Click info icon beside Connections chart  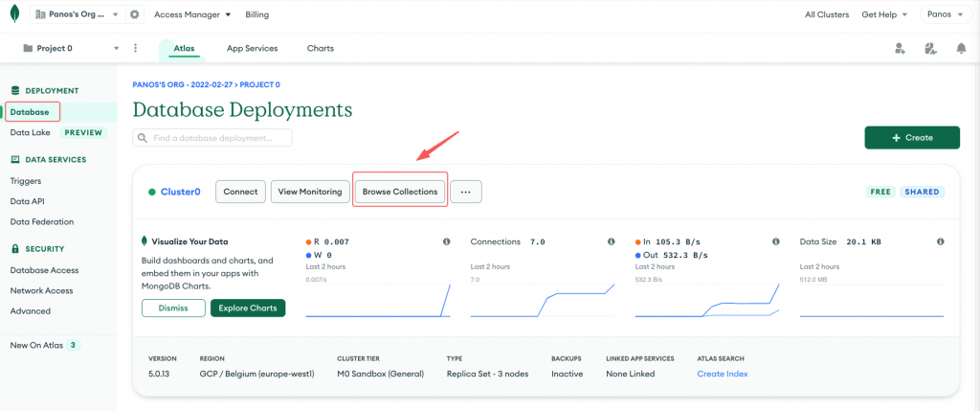tap(611, 241)
